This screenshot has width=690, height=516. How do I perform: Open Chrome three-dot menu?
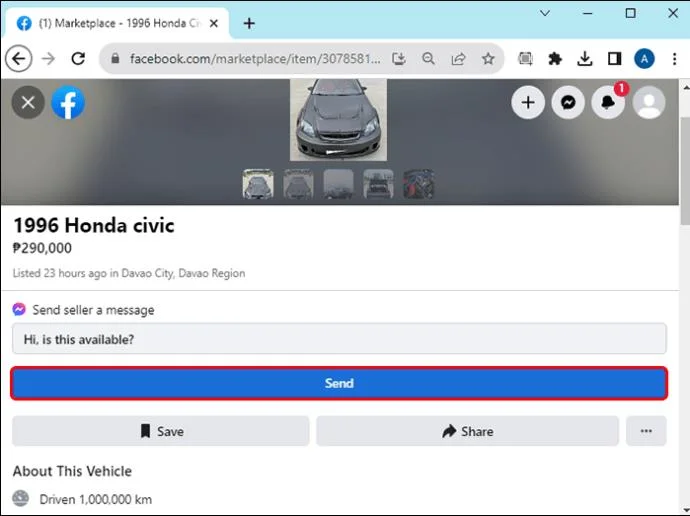pos(674,59)
